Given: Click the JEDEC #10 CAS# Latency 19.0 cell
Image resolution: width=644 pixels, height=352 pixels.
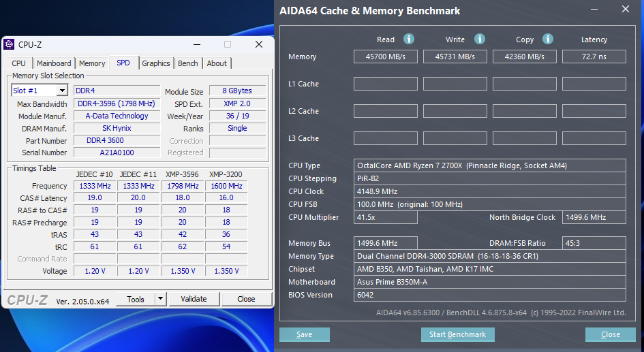Looking at the screenshot, I should click(x=95, y=197).
